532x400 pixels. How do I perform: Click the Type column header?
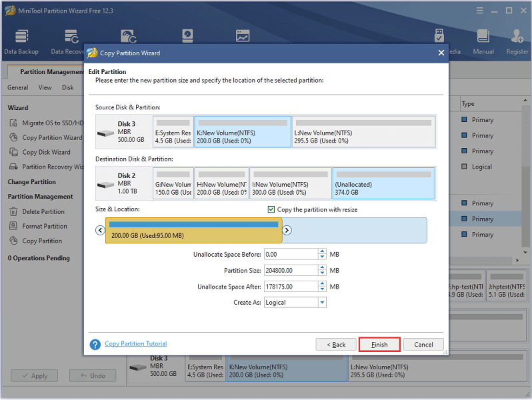coord(468,104)
